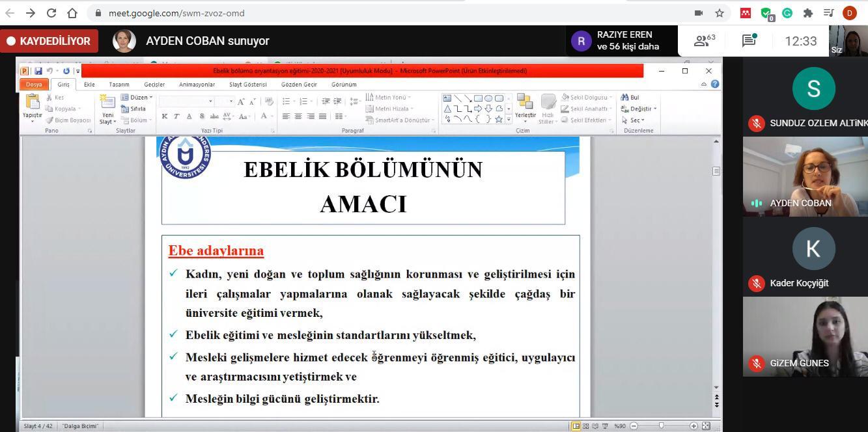Open the Chrome extensions puzzle icon

(808, 13)
